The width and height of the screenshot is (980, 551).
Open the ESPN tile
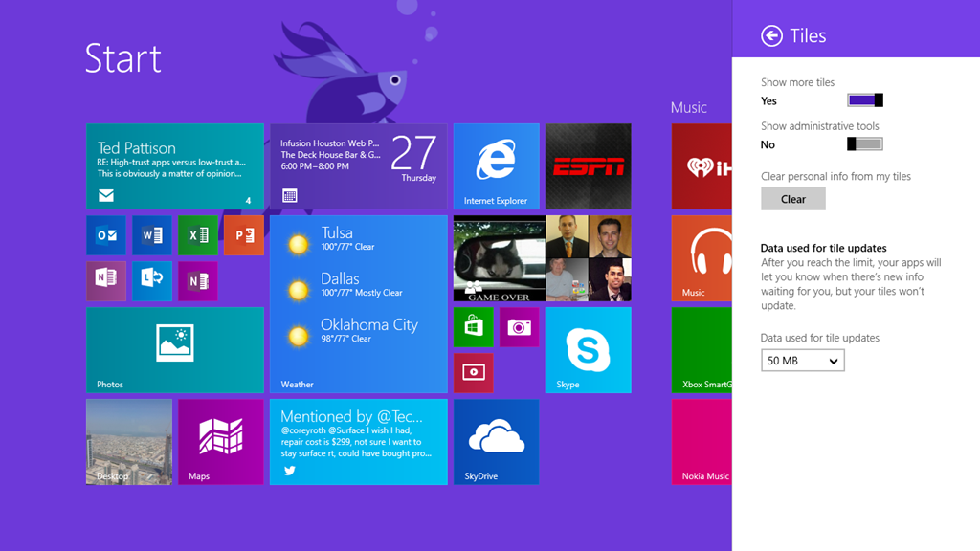[x=589, y=166]
